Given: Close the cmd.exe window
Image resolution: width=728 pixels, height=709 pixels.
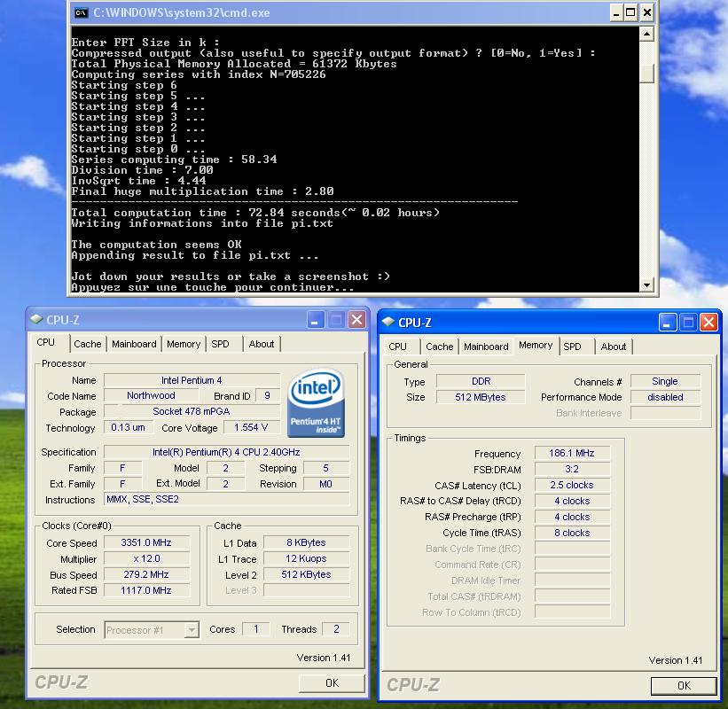Looking at the screenshot, I should (646, 12).
